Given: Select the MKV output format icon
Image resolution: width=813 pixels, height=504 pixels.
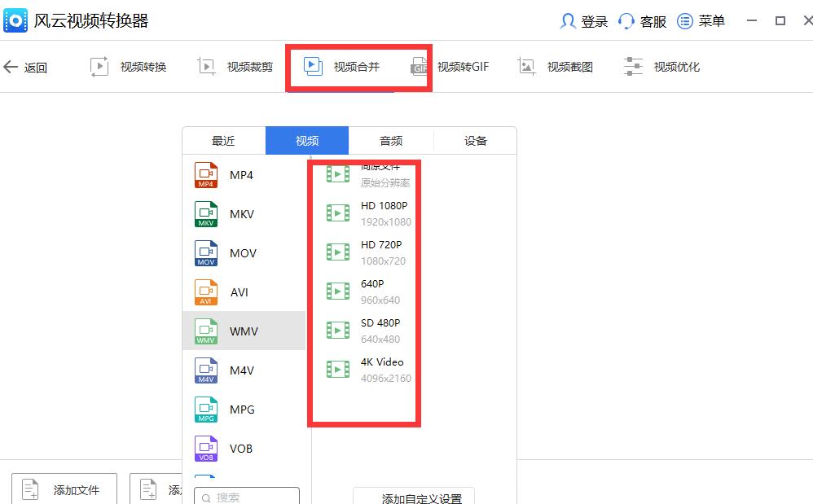Looking at the screenshot, I should coord(205,213).
